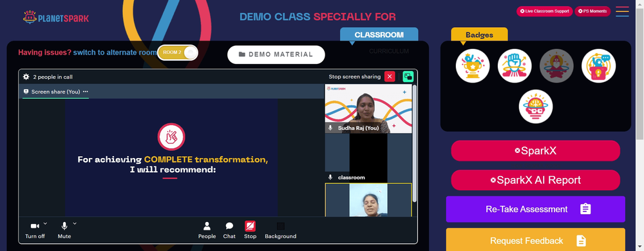Select the classroom participant tile
This screenshot has width=644, height=251.
(368, 157)
